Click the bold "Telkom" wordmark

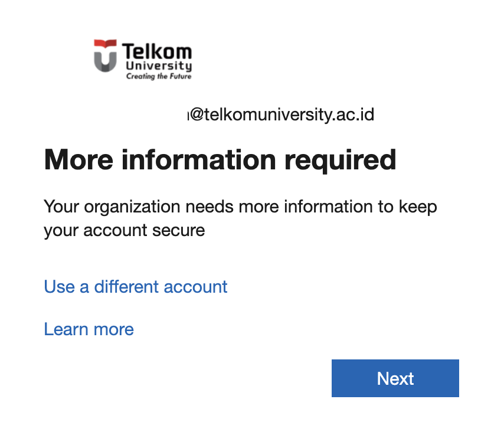coord(158,50)
